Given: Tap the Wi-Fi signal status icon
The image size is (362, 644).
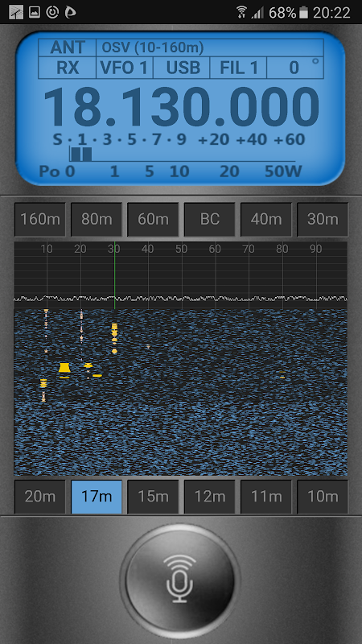Looking at the screenshot, I should point(242,12).
